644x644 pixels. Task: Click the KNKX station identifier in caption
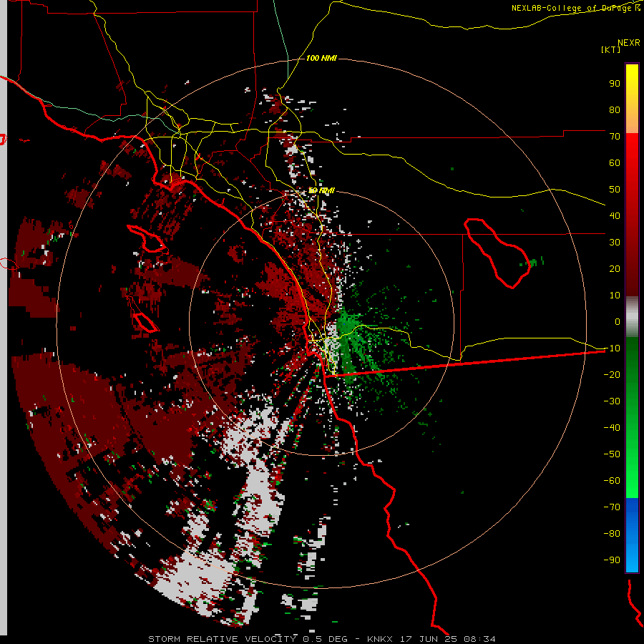379,639
